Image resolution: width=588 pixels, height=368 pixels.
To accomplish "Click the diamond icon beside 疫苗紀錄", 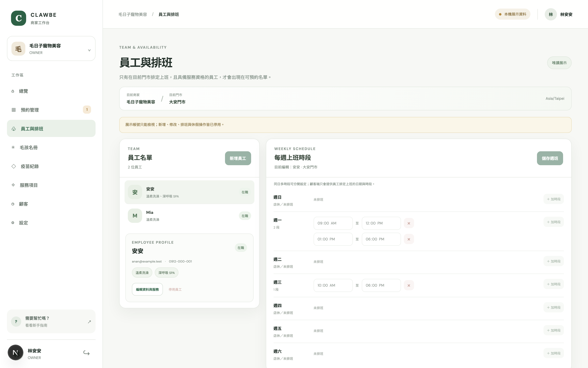I will (14, 166).
